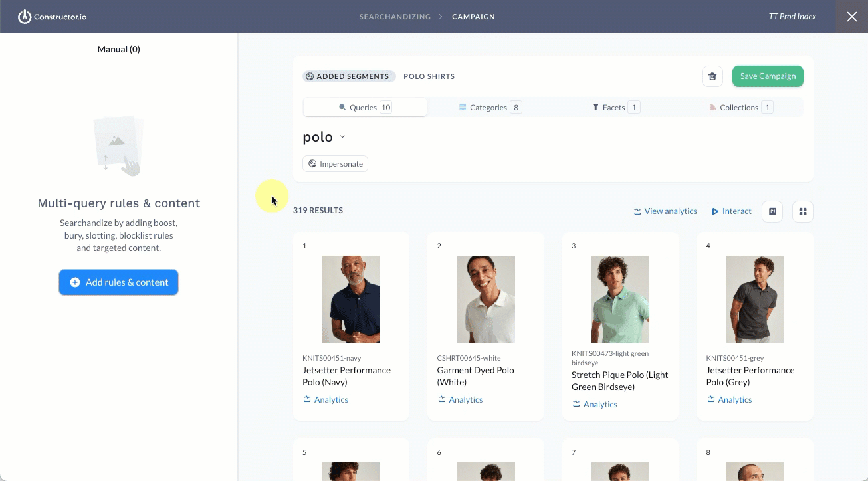Screen dimensions: 868x481
Task: Switch to the list view icon
Action: click(772, 211)
